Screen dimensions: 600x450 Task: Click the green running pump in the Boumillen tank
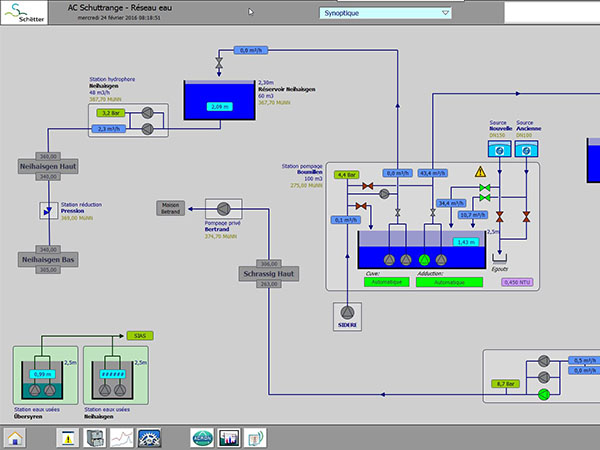pos(424,260)
